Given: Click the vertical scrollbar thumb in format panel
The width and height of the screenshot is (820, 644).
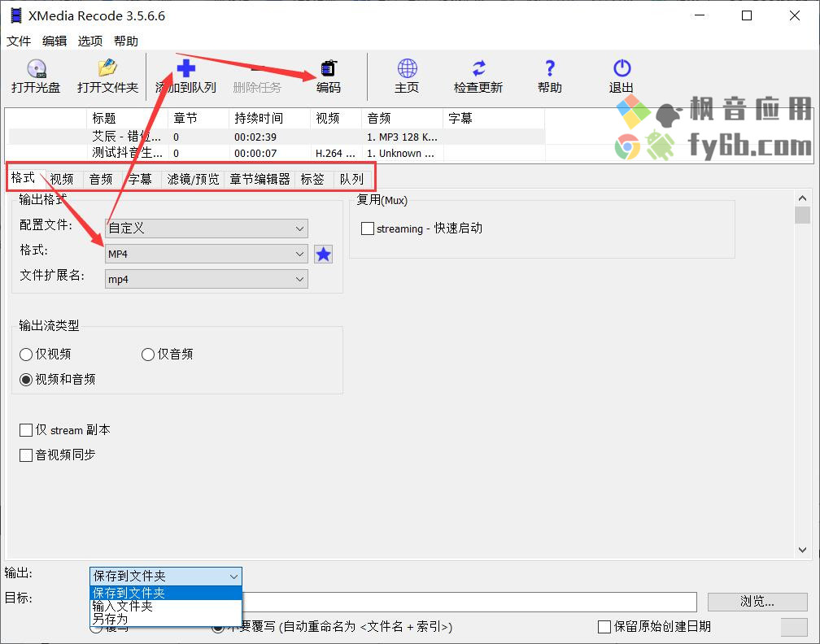Looking at the screenshot, I should [802, 215].
